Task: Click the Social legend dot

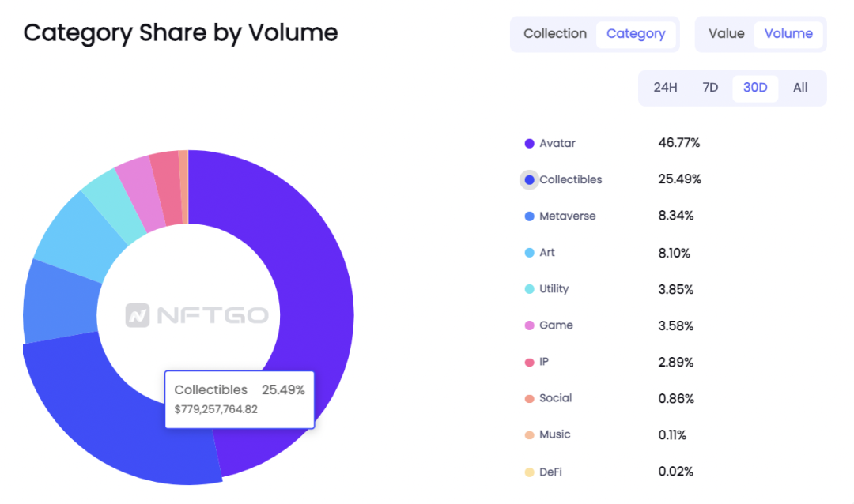Action: point(529,399)
